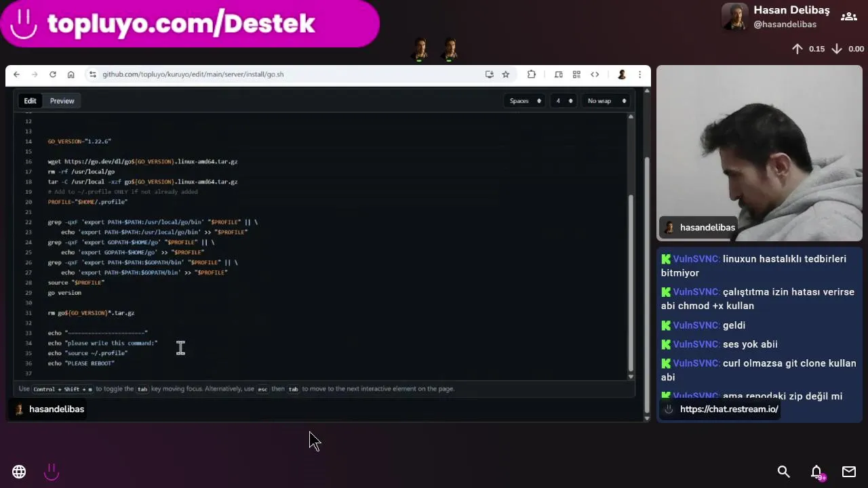
Task: Open the browser three-dot menu
Action: coord(639,75)
